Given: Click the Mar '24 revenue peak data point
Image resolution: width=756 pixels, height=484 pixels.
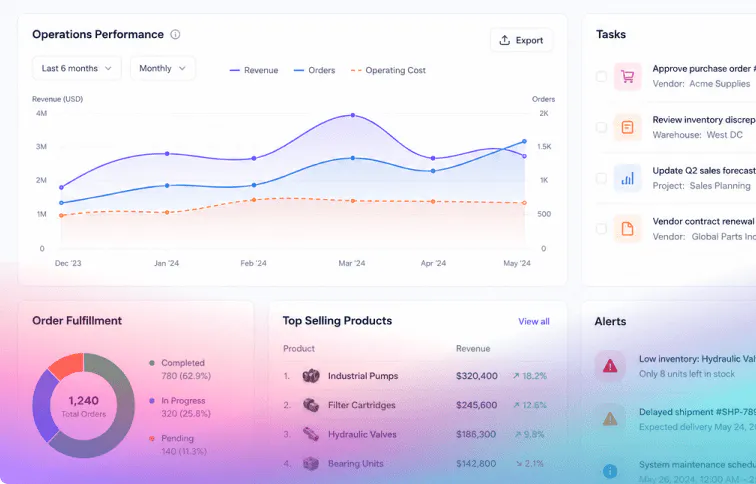Looking at the screenshot, I should tap(353, 115).
